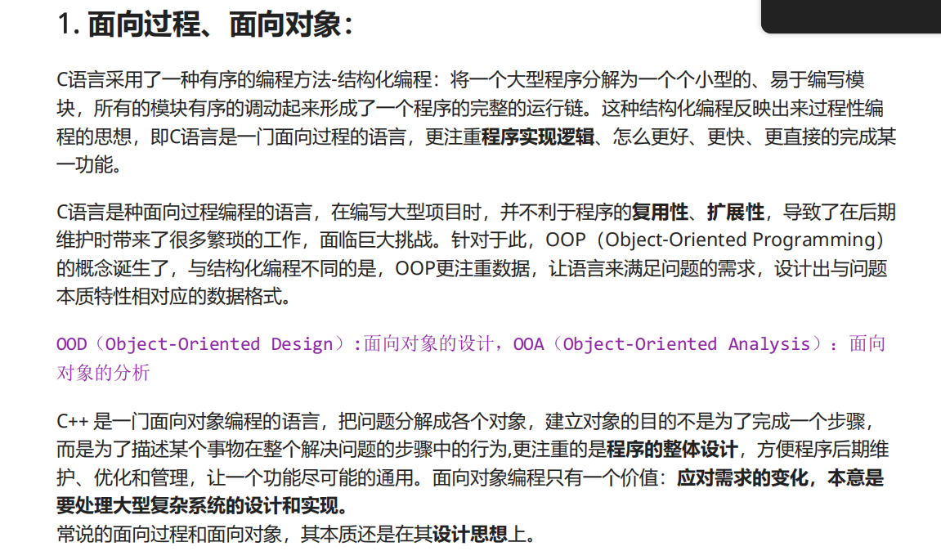Click the text "一功能。" ending the first paragraph
Image resolution: width=941 pixels, height=560 pixels.
89,164
